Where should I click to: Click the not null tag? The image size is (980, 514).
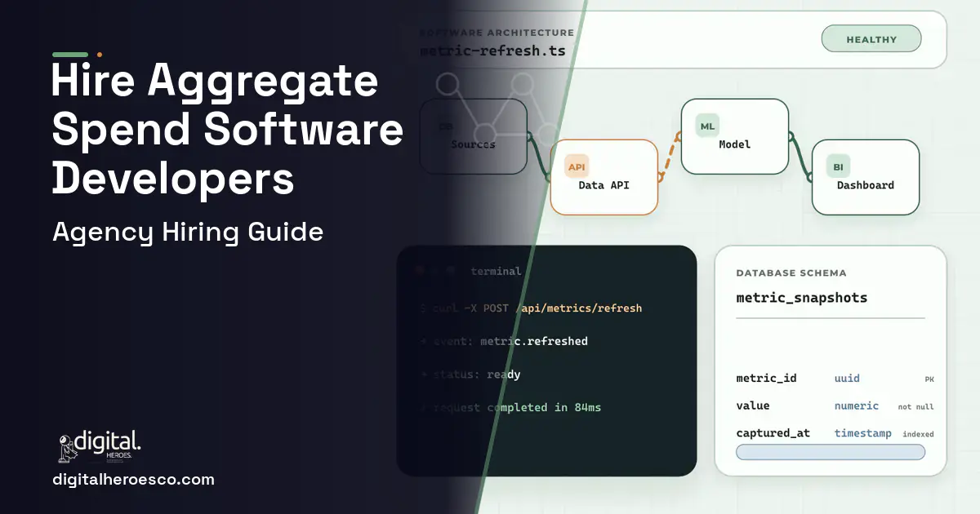coord(916,406)
